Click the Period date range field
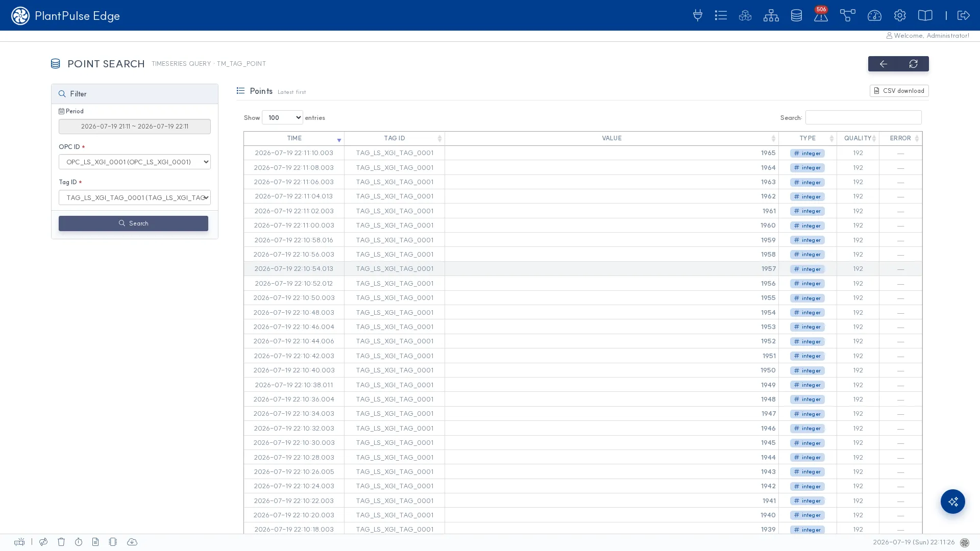The image size is (980, 551). click(135, 127)
